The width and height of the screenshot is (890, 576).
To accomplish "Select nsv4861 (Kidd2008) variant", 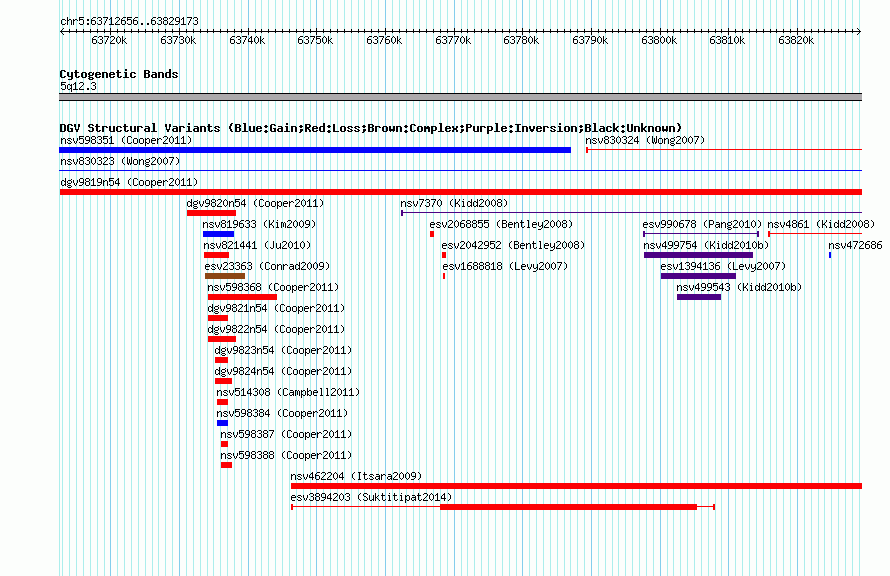I will click(x=821, y=224).
